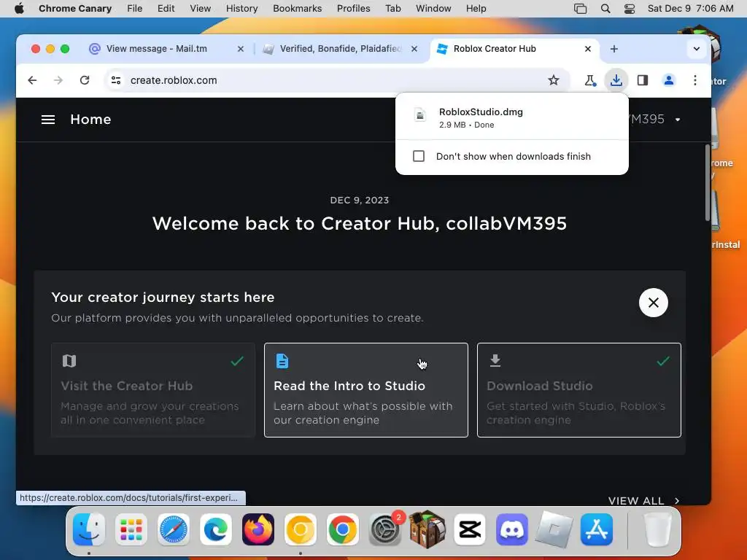Open a new browser tab

pos(614,49)
